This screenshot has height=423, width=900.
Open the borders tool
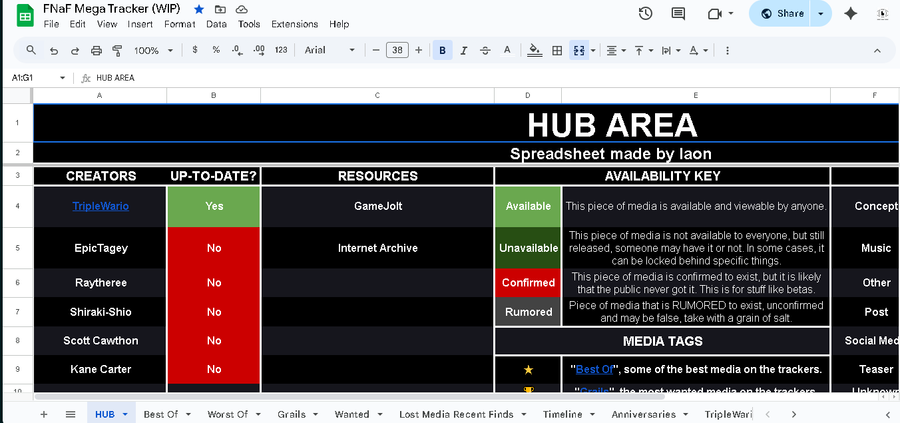click(557, 51)
